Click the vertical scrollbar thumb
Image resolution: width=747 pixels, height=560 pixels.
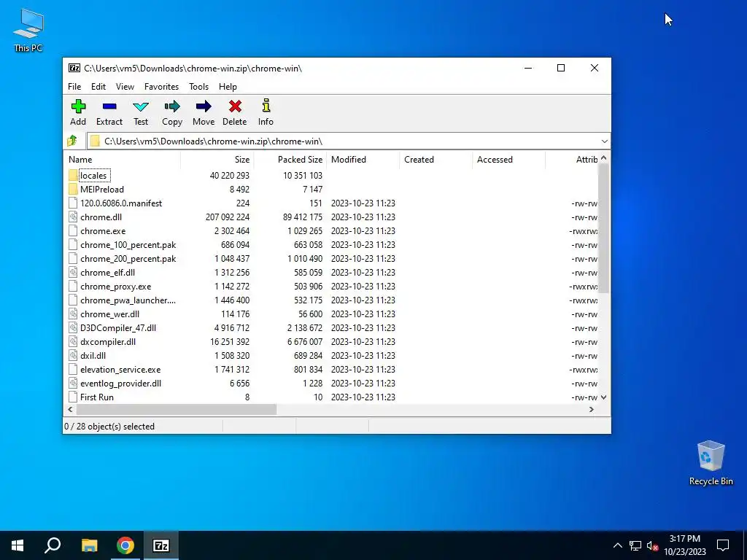tap(603, 228)
